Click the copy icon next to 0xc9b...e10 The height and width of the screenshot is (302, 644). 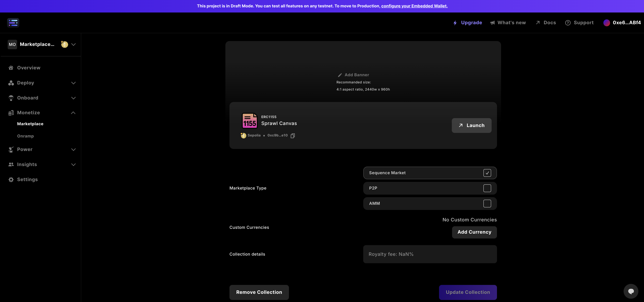pyautogui.click(x=293, y=135)
